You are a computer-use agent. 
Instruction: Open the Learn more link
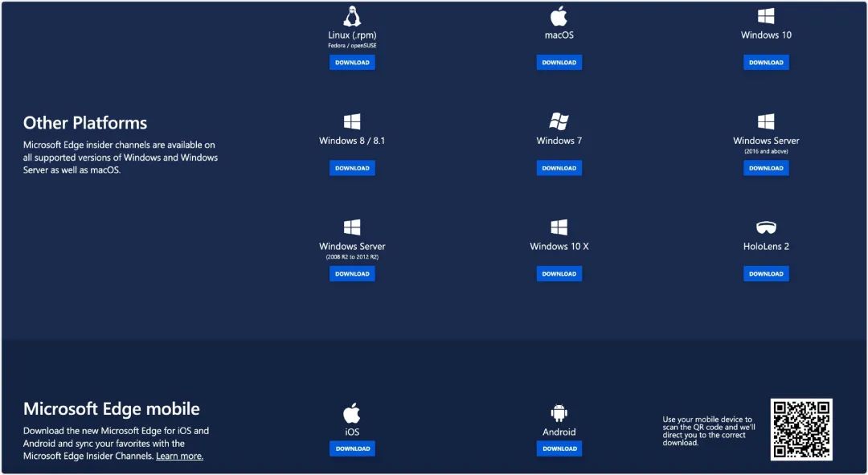[x=179, y=457]
